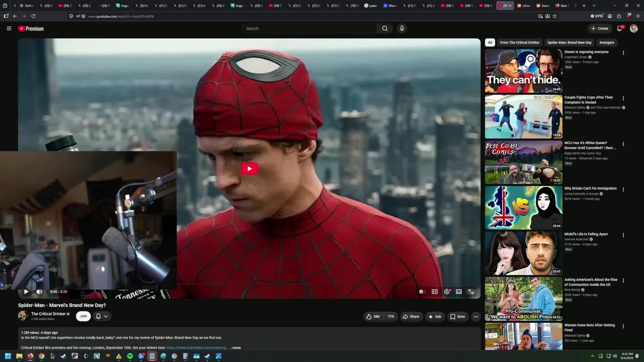Open 'Steam is exposing everyone' thumbnail

tap(524, 71)
